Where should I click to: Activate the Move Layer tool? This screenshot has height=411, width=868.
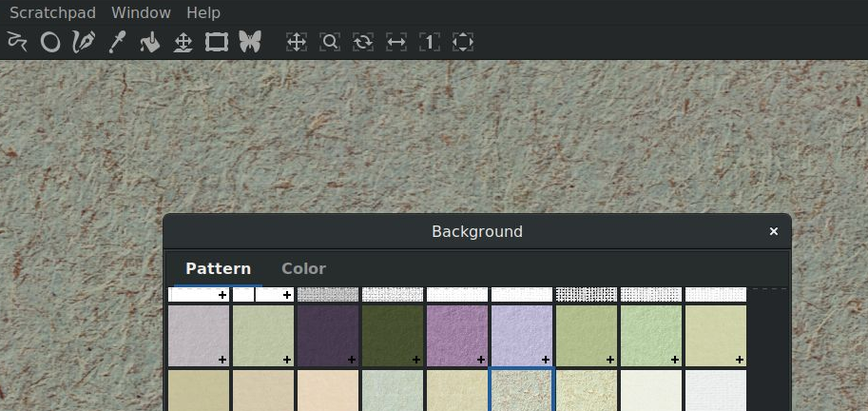click(183, 42)
